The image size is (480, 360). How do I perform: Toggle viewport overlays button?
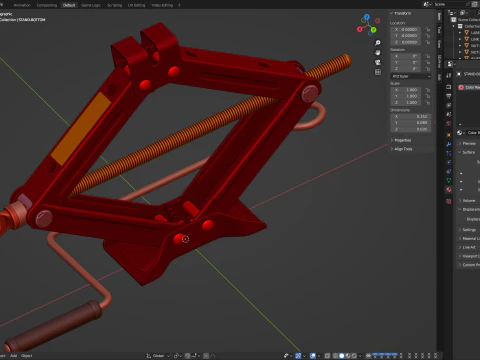[x=313, y=356]
